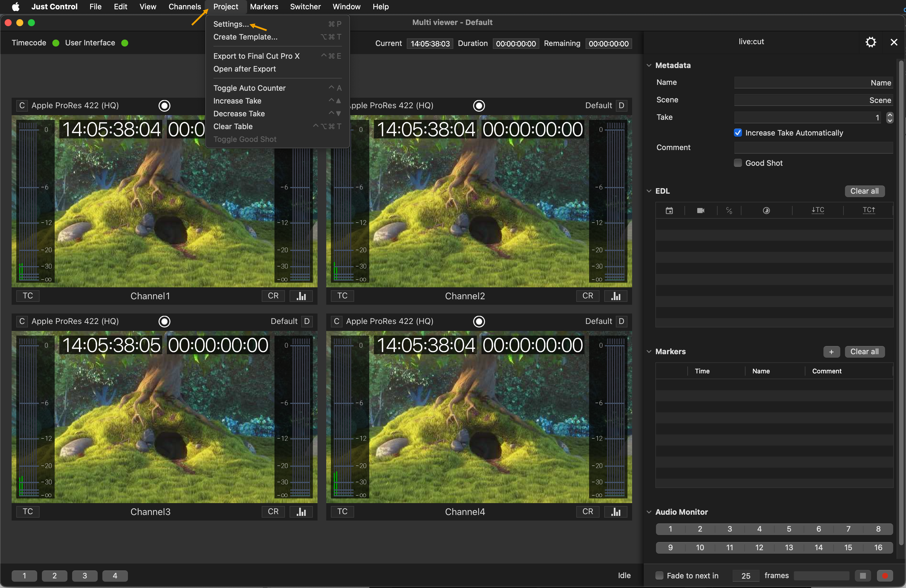
Task: Toggle Increase Take Automatically checkbox
Action: (738, 133)
